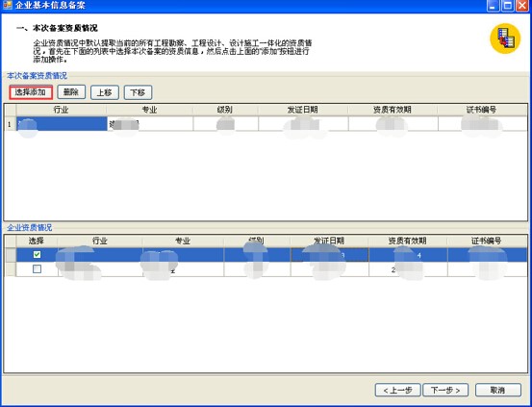Click upper table 发证日期 column header
532x407 pixels.
click(303, 110)
